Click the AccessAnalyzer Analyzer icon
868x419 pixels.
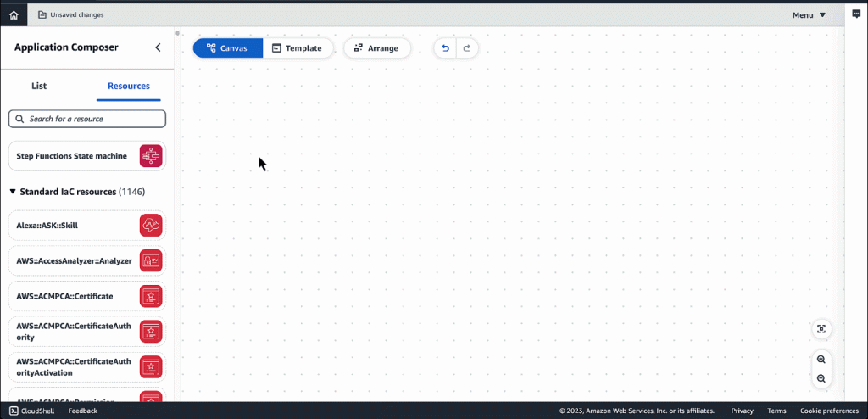tap(151, 261)
